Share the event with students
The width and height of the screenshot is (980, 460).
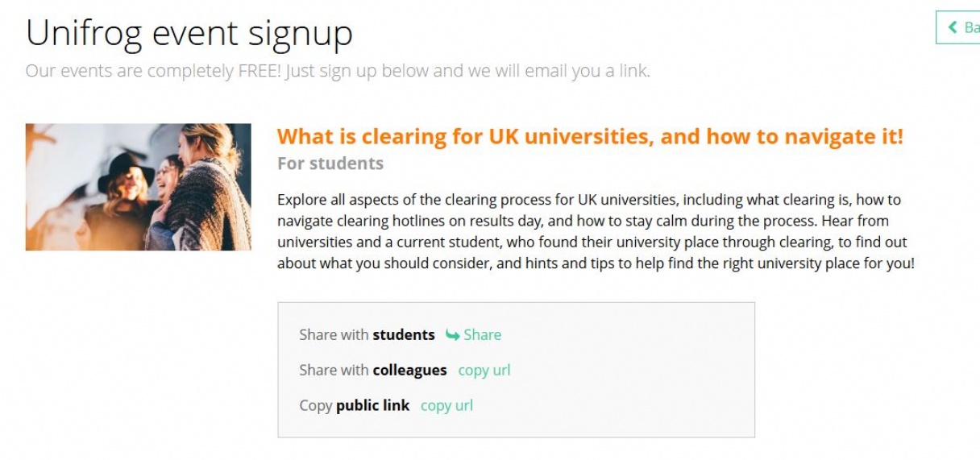click(473, 335)
